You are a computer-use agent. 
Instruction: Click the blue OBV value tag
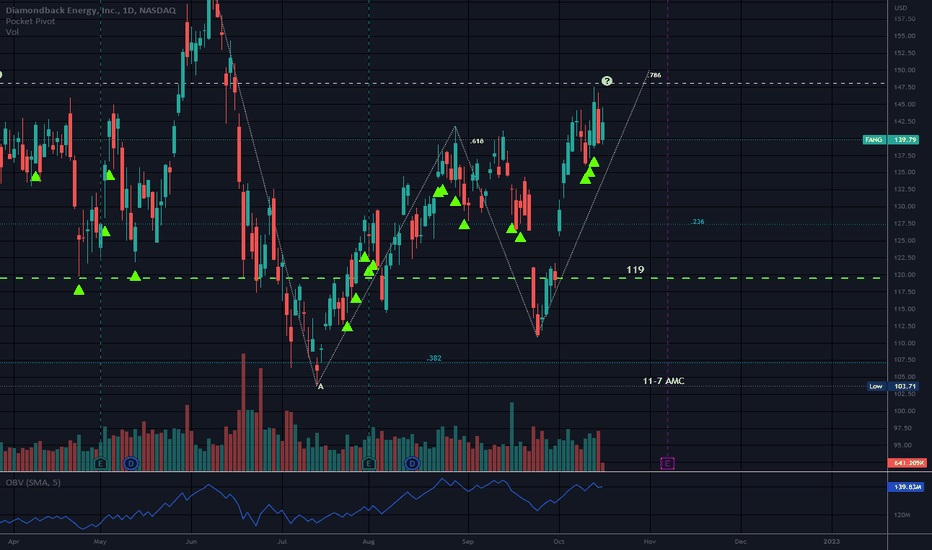(905, 487)
